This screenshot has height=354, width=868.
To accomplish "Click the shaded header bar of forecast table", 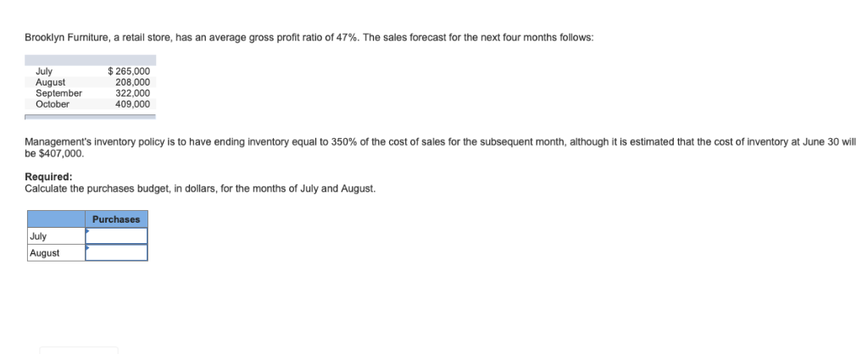I will [x=90, y=60].
